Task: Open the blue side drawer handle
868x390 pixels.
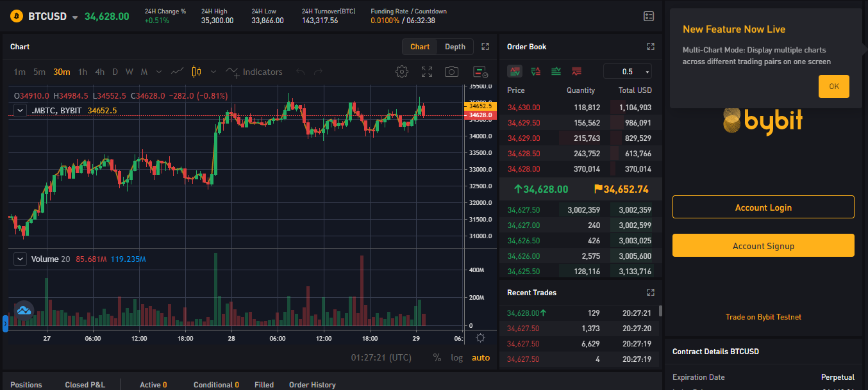Action: [x=5, y=323]
